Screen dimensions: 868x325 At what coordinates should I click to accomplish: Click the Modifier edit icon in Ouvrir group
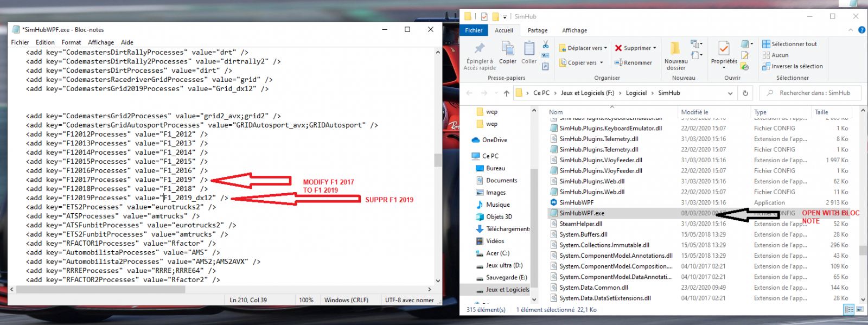pos(745,55)
